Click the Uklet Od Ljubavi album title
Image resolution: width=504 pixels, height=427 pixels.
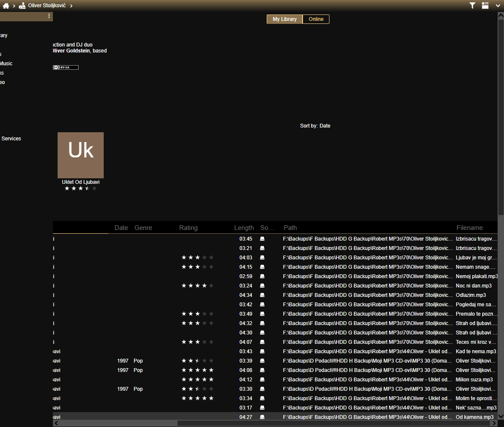(x=81, y=182)
